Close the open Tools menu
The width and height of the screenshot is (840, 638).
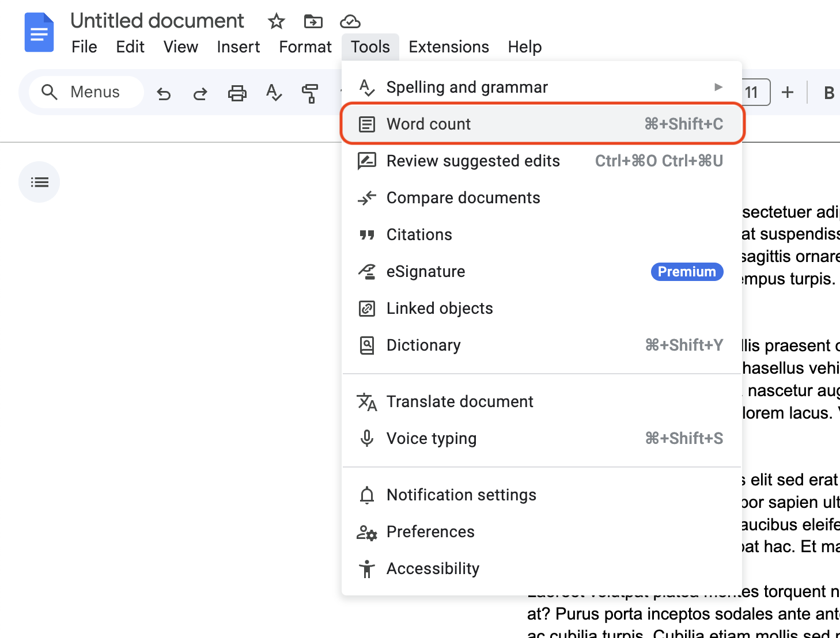[x=370, y=47]
